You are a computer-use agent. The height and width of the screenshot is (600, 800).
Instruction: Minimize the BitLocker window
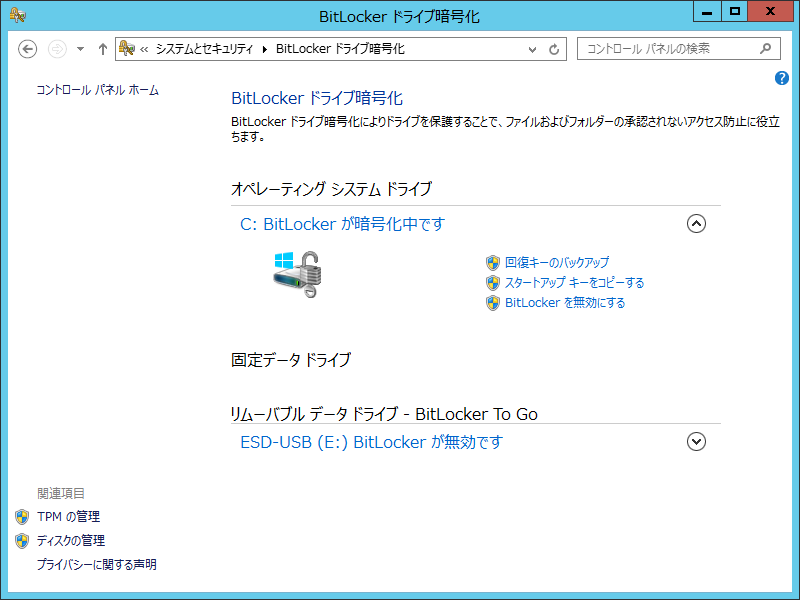[707, 11]
